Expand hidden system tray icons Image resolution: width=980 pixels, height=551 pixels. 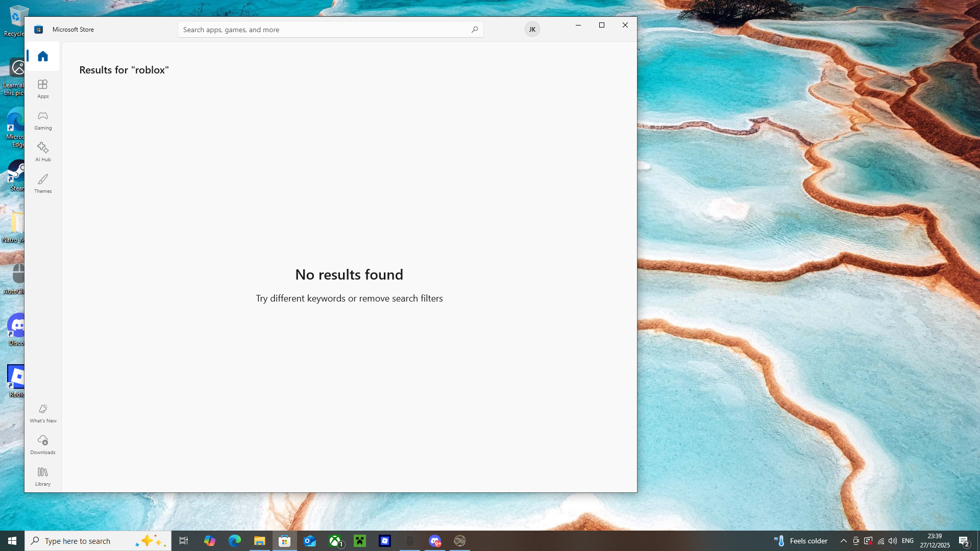[843, 541]
